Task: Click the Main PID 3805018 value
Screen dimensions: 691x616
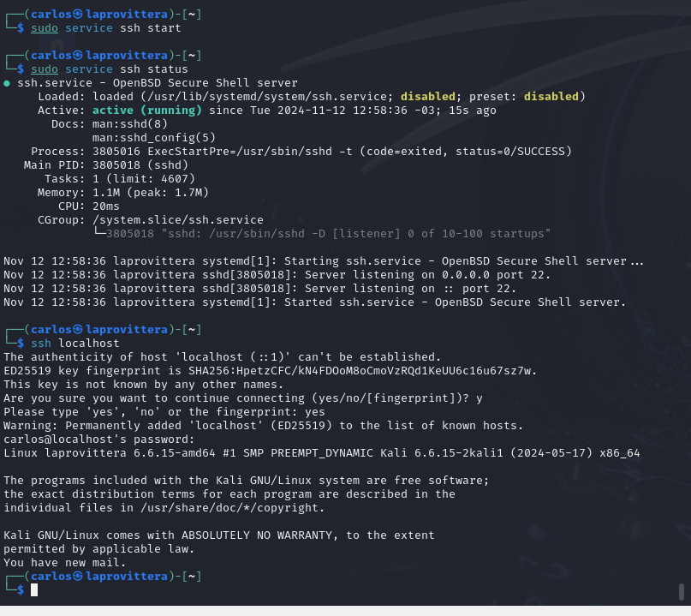Action: point(140,164)
